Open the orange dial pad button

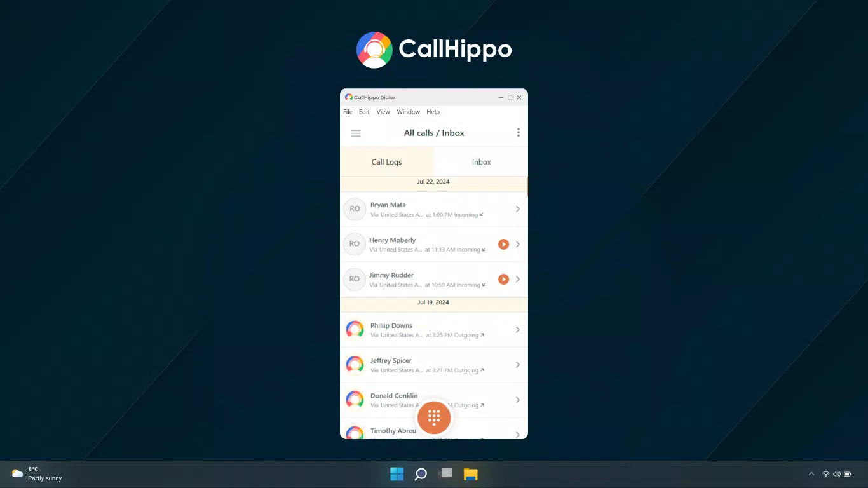coord(434,417)
